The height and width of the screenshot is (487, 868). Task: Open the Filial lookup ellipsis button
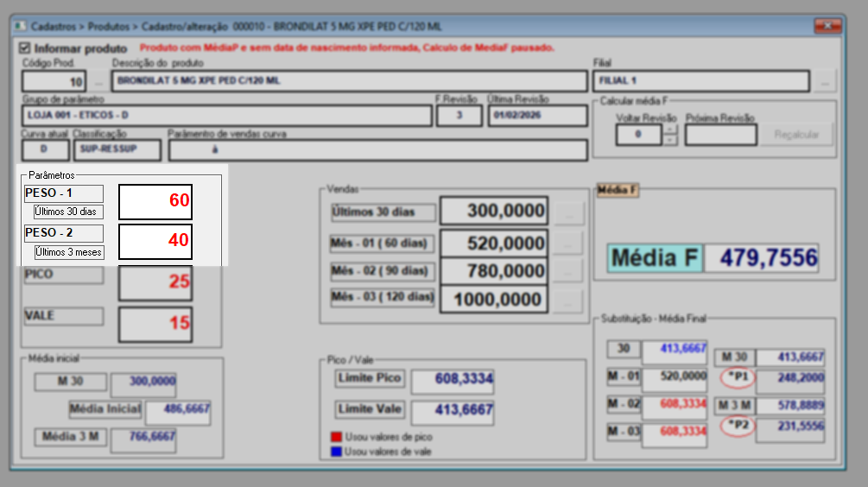pyautogui.click(x=826, y=82)
